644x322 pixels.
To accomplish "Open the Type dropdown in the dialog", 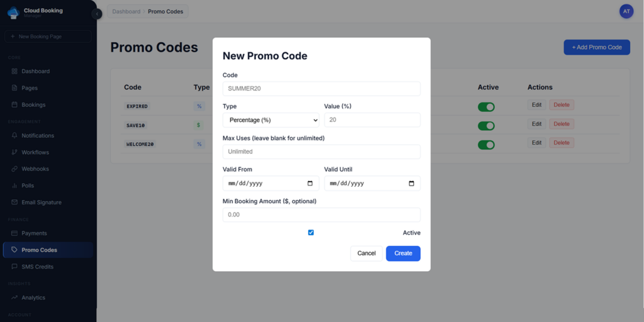I will [x=270, y=119].
